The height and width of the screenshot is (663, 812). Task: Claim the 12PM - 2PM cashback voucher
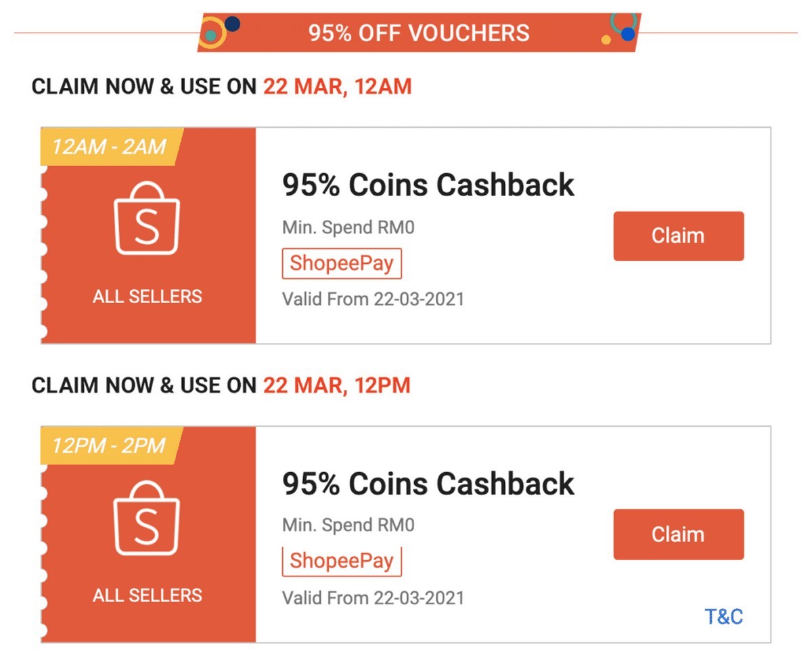pyautogui.click(x=678, y=534)
